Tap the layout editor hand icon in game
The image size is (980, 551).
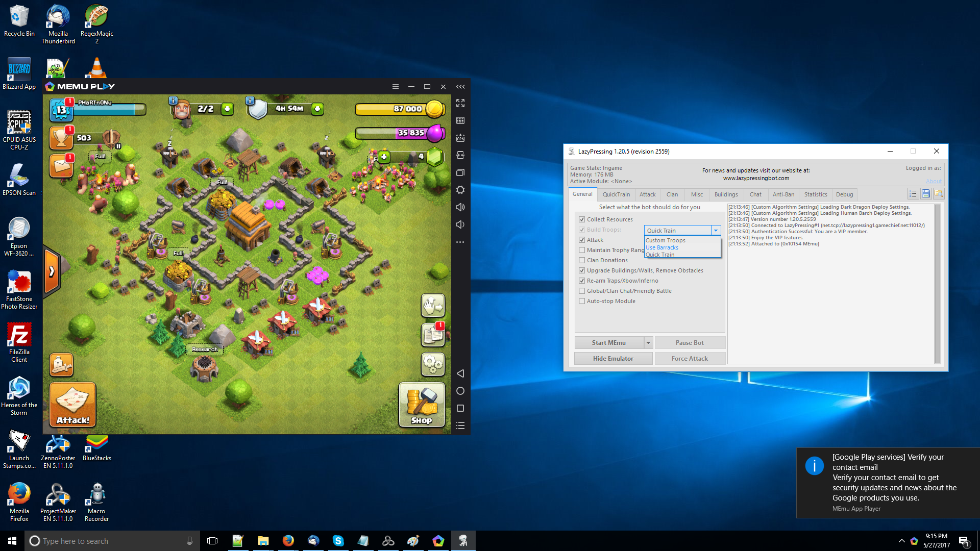(433, 305)
